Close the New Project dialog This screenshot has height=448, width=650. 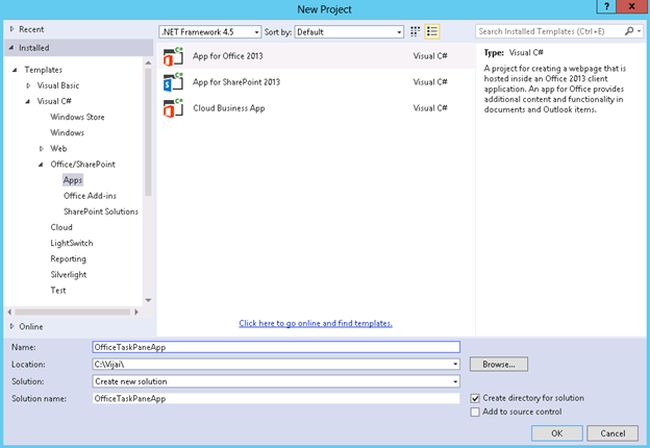pos(632,7)
